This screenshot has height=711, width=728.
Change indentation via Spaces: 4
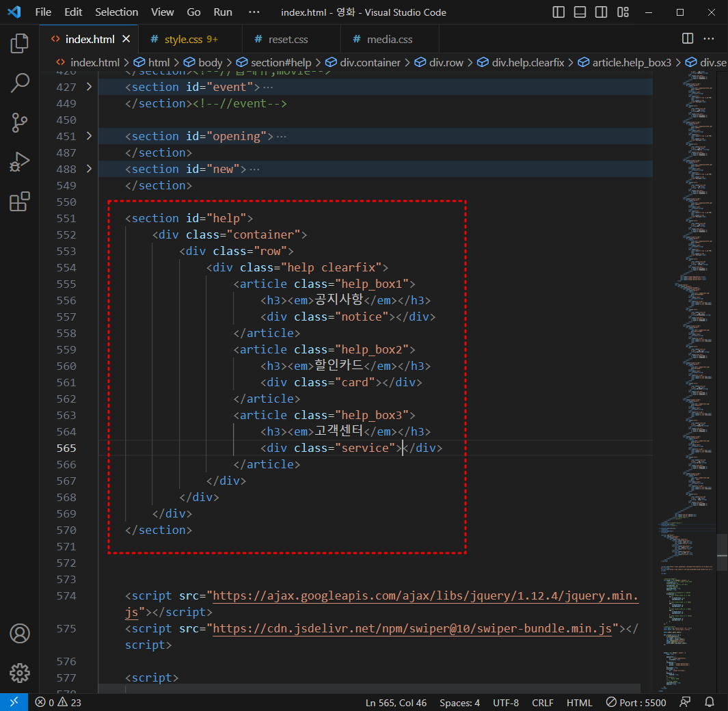[x=459, y=703]
